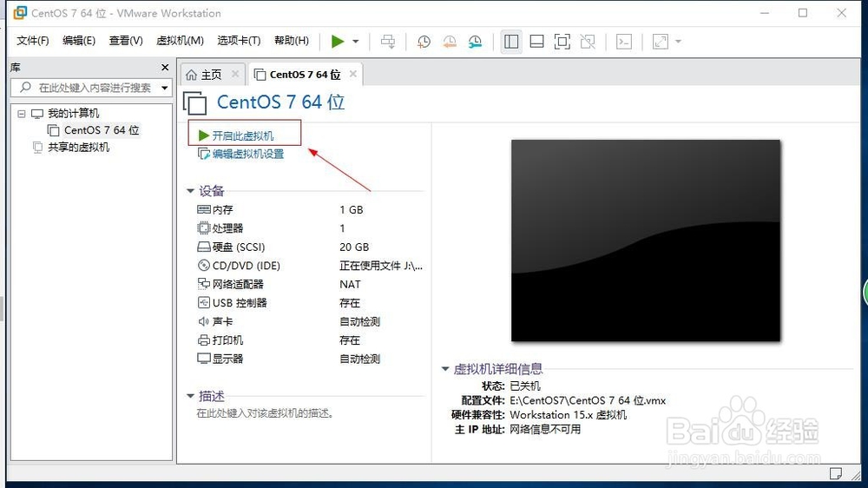Image resolution: width=868 pixels, height=488 pixels.
Task: Collapse the 设备 section
Action: coord(190,191)
